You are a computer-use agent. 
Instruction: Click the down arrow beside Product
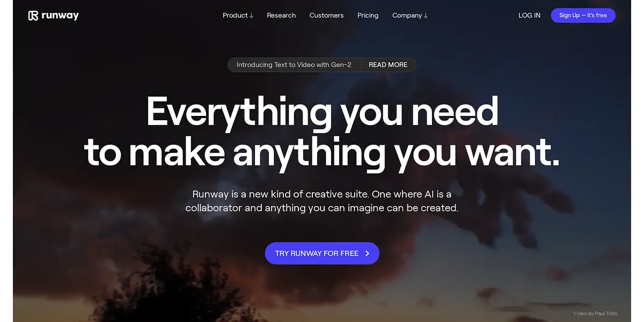coord(251,16)
